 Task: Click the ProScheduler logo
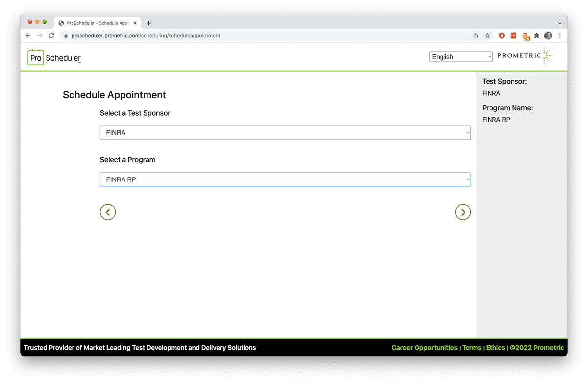pos(54,57)
